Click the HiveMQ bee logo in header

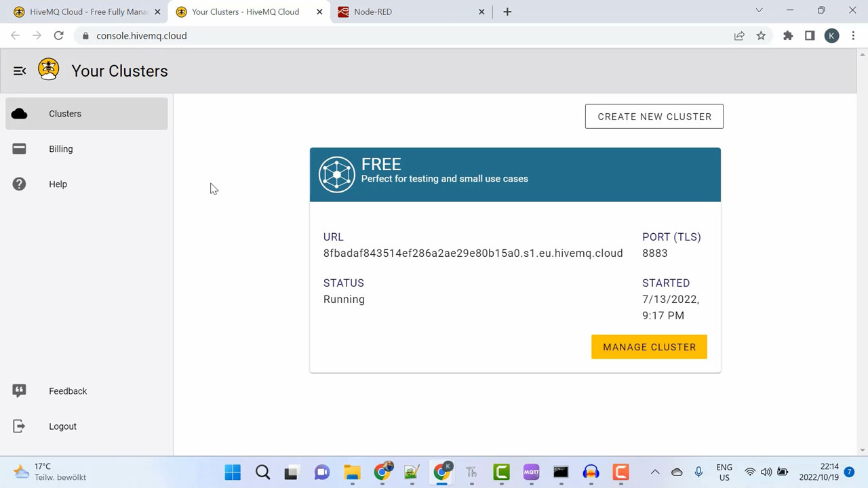(48, 69)
